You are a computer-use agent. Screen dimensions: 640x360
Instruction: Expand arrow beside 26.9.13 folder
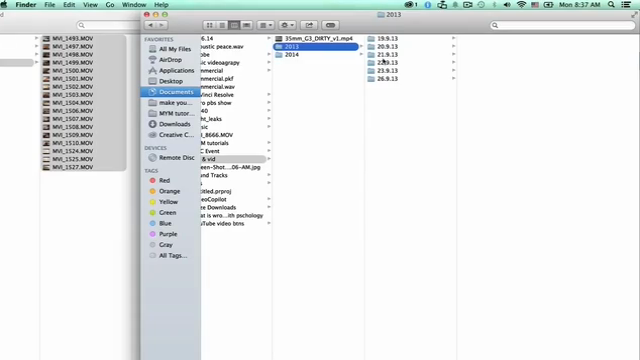[x=453, y=78]
